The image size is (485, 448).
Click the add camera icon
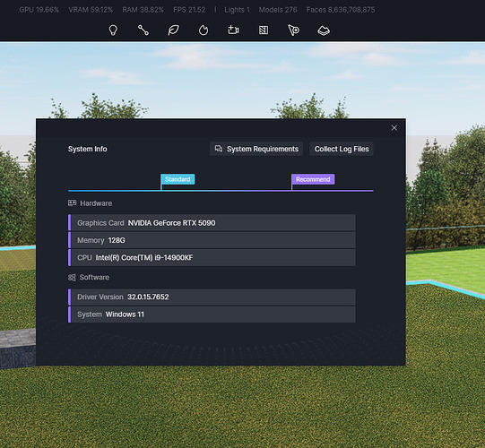point(233,30)
